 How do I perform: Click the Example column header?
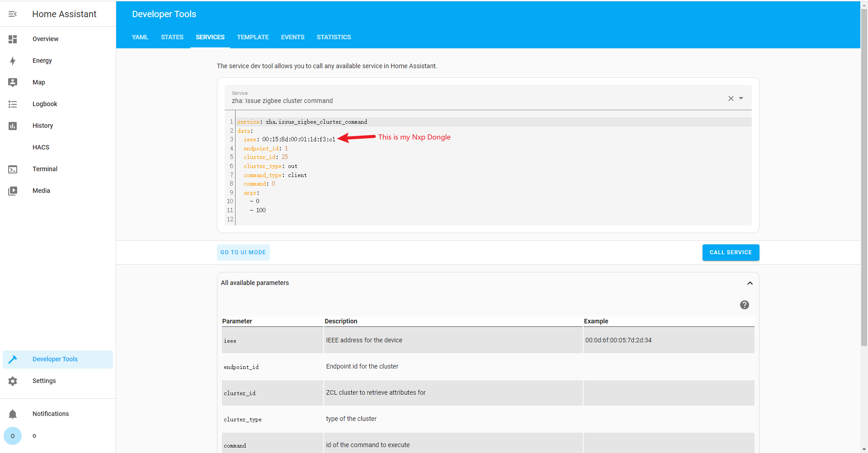[596, 321]
